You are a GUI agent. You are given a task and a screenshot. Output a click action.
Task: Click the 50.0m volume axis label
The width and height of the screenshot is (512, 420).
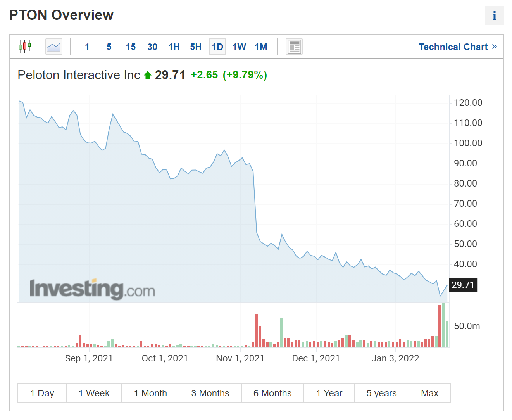467,326
